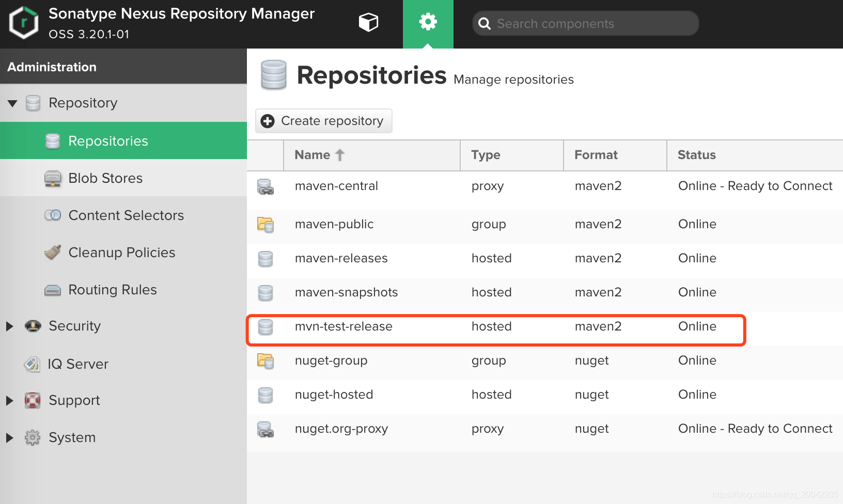This screenshot has width=843, height=504.
Task: Open the IQ Server settings
Action: 77,364
